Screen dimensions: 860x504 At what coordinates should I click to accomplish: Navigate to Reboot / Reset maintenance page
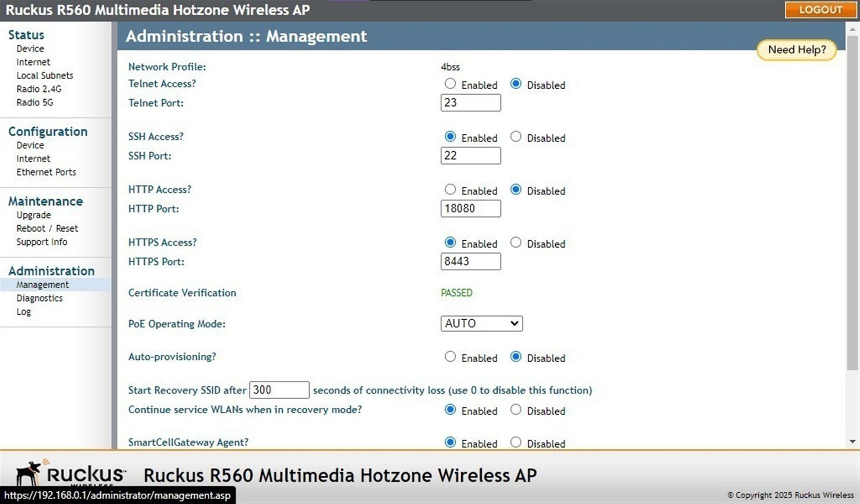pos(47,228)
